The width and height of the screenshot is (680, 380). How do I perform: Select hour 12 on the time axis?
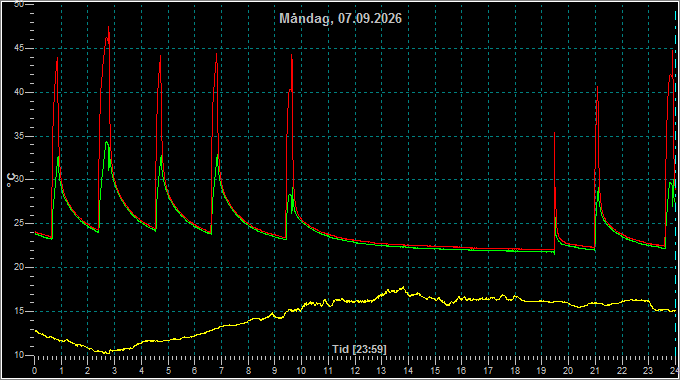355,371
